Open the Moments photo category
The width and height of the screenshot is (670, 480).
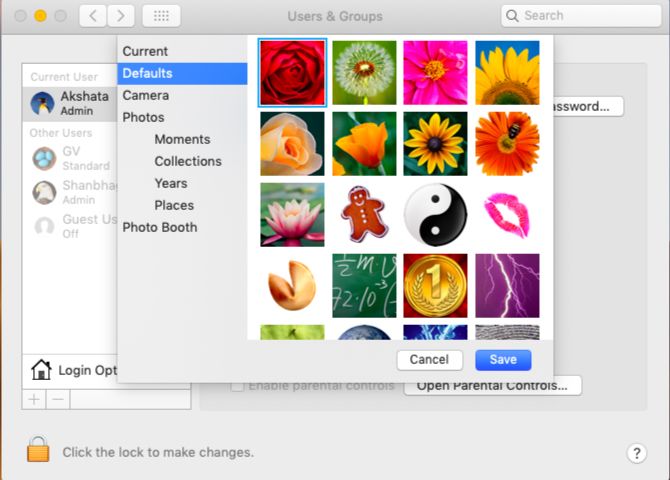182,139
